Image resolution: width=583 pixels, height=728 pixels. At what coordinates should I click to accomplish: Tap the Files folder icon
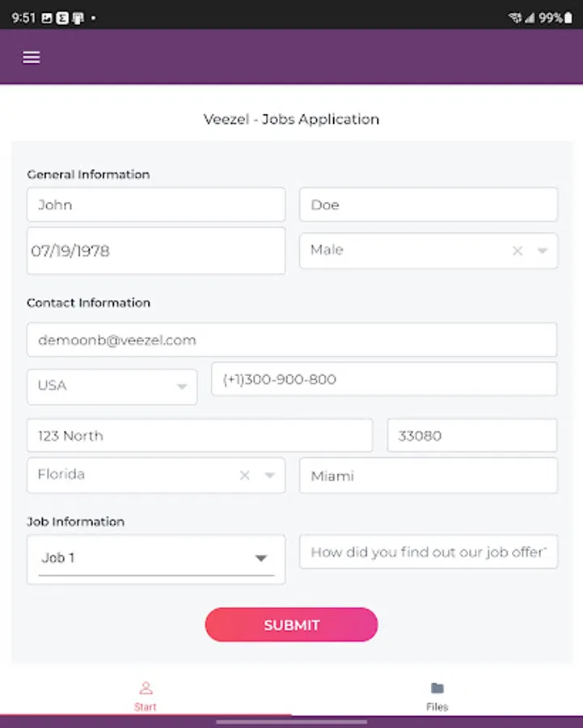coord(437,688)
